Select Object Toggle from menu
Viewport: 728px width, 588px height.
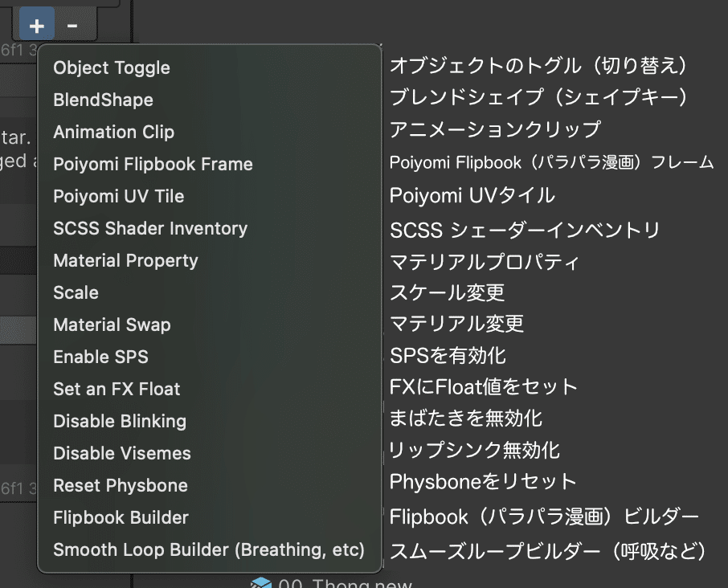click(112, 67)
